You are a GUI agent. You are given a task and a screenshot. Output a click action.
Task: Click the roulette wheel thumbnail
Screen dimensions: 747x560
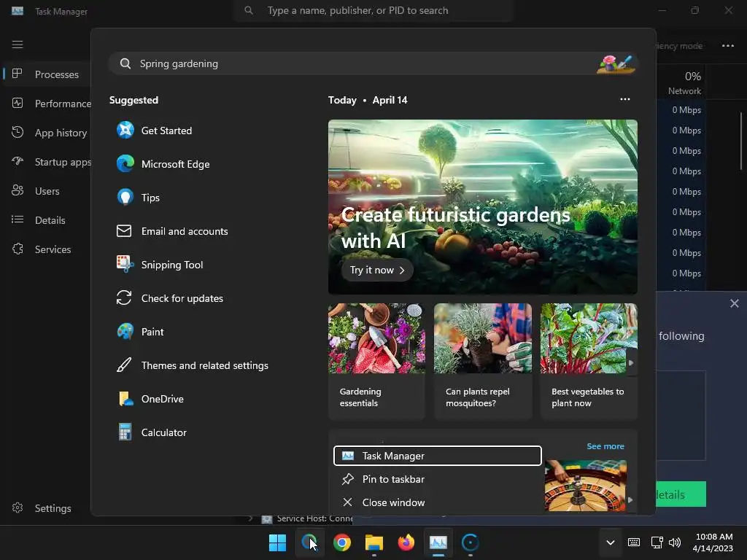[x=586, y=485]
